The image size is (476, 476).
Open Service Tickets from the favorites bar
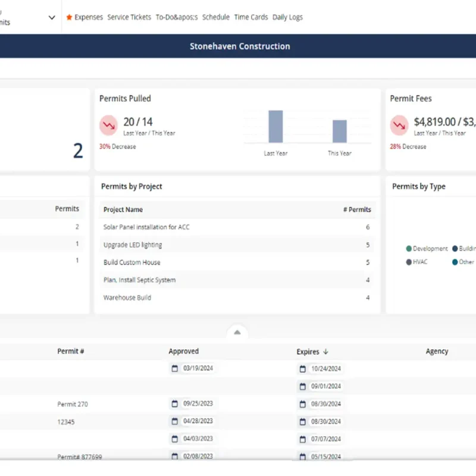129,17
